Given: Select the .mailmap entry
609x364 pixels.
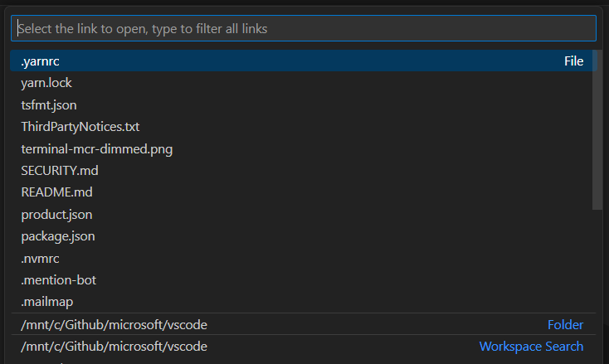Looking at the screenshot, I should point(46,302).
